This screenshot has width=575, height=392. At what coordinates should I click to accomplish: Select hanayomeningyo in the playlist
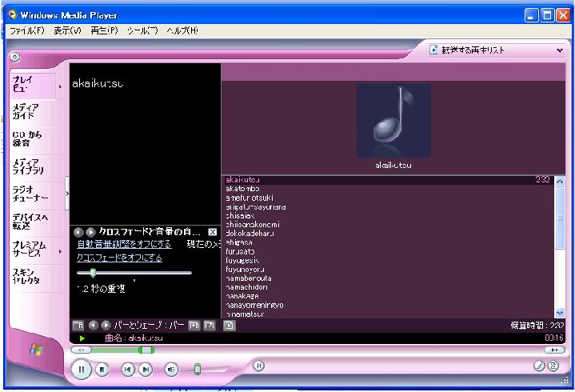389,305
